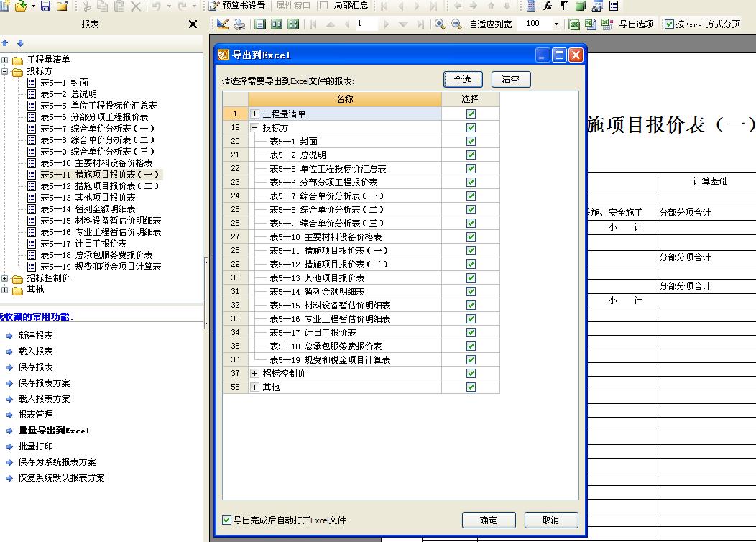Image resolution: width=756 pixels, height=542 pixels.
Task: Close the 报表 side panel
Action: tap(193, 24)
